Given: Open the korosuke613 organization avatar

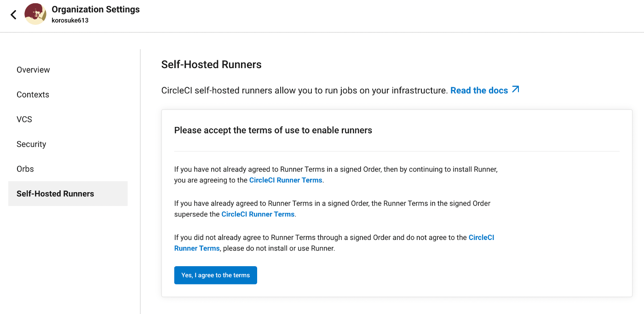Looking at the screenshot, I should click(35, 14).
